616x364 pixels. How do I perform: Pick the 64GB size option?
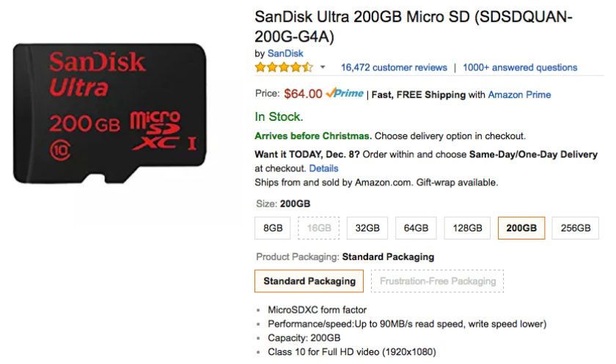pyautogui.click(x=416, y=229)
